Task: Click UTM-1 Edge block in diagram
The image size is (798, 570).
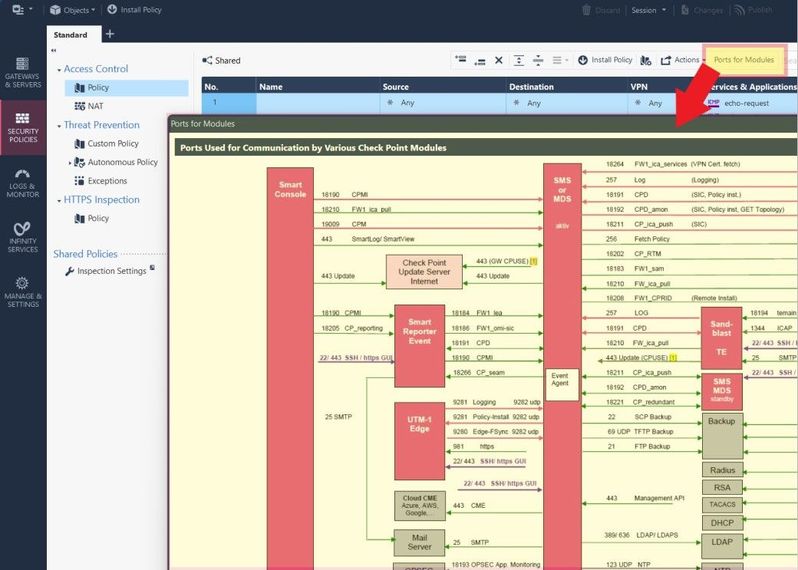Action: pos(419,441)
